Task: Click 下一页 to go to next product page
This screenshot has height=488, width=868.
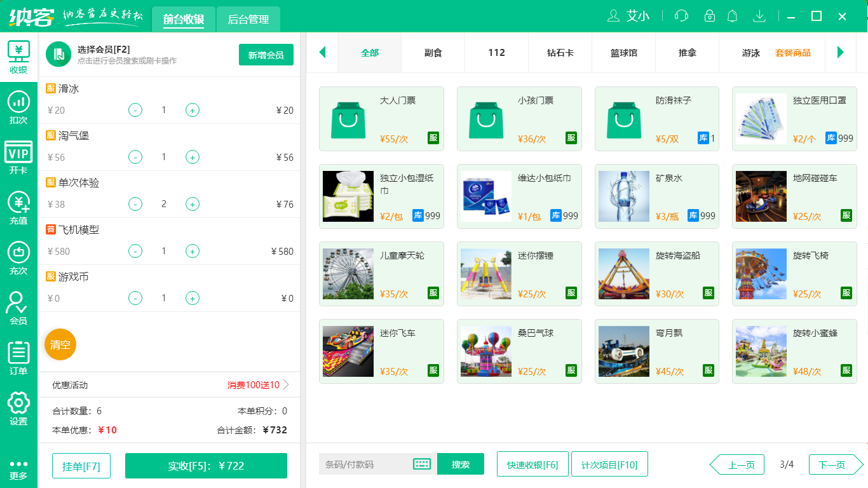Action: pyautogui.click(x=832, y=464)
